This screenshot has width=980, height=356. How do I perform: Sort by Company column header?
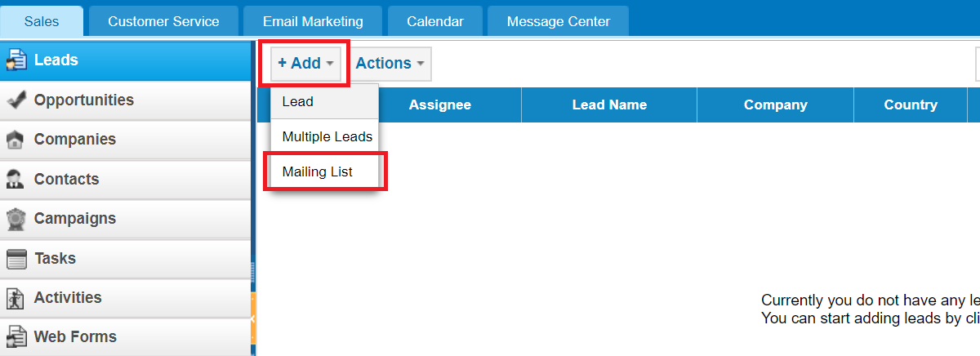point(775,105)
